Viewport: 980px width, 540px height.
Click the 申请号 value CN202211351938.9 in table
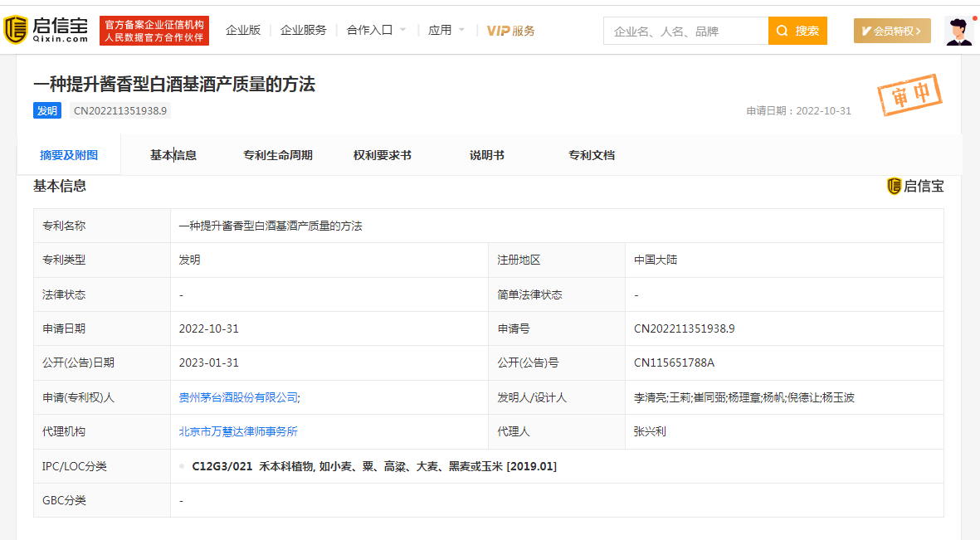[685, 328]
